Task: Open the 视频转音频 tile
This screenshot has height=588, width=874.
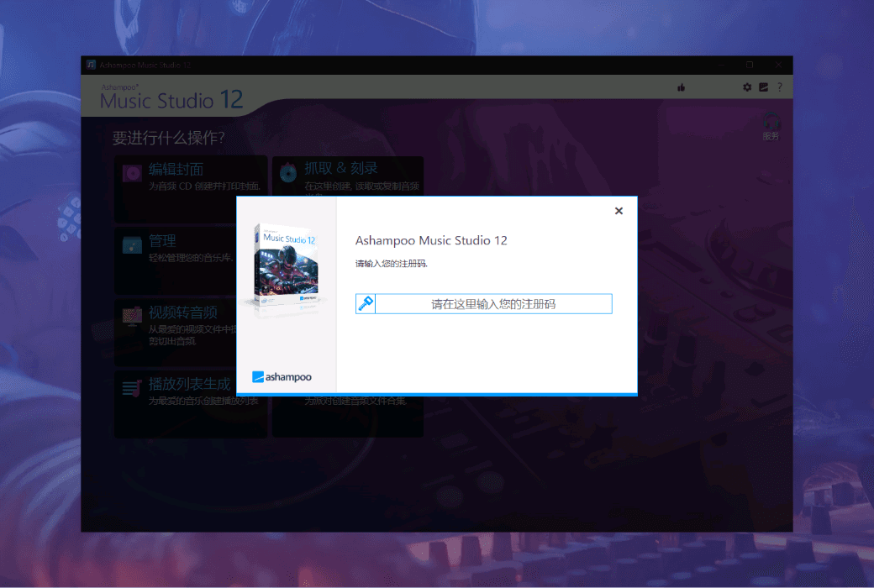Action: coord(176,332)
